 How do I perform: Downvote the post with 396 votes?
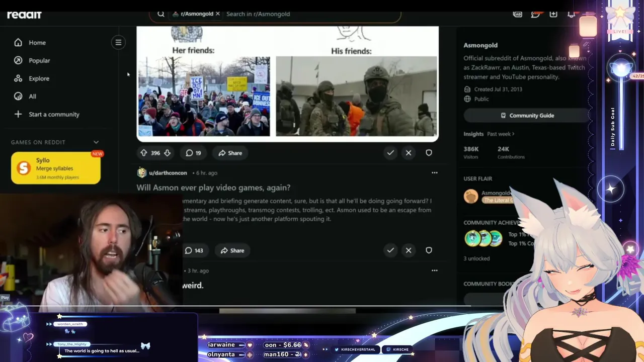pos(167,153)
